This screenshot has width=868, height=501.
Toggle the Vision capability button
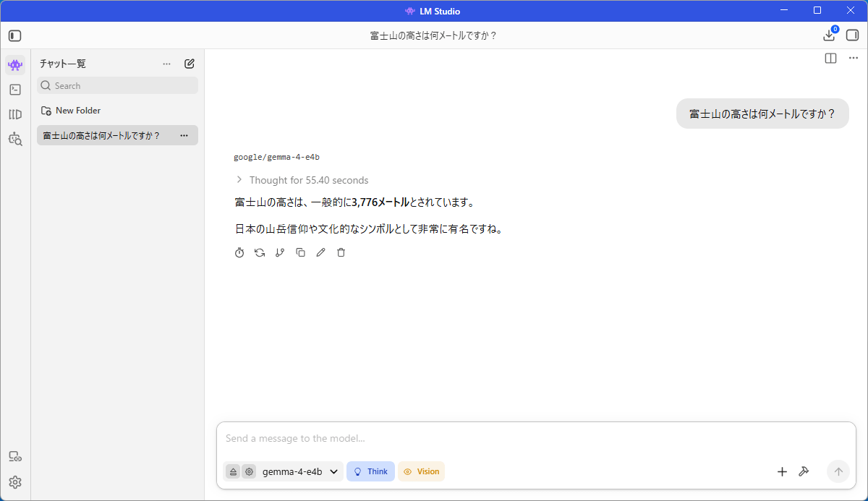pos(421,471)
